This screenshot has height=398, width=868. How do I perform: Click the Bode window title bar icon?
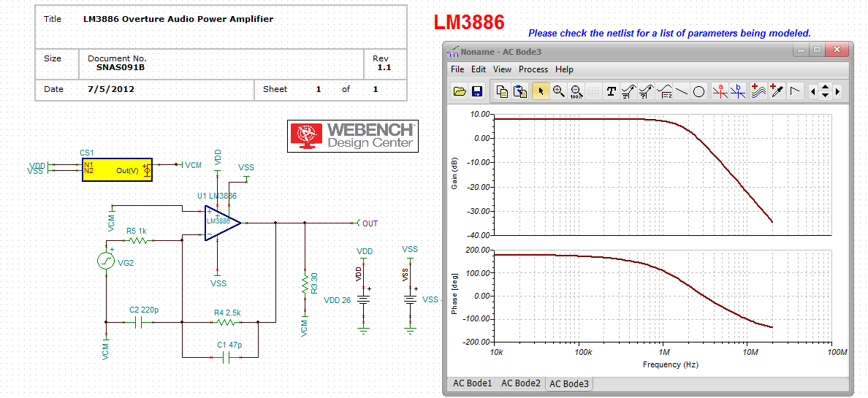[454, 51]
